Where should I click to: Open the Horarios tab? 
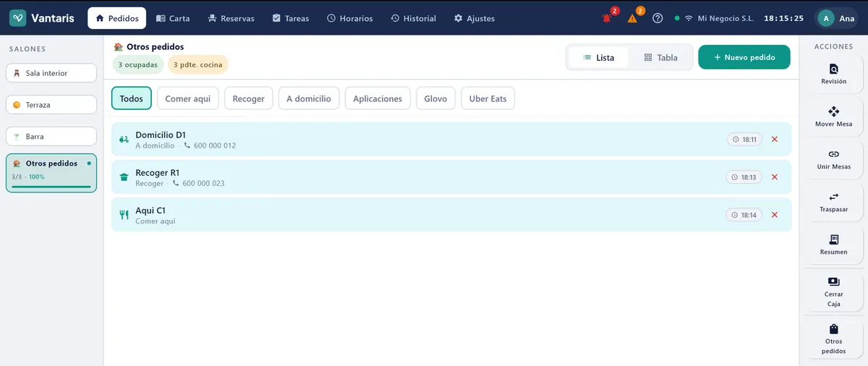350,18
